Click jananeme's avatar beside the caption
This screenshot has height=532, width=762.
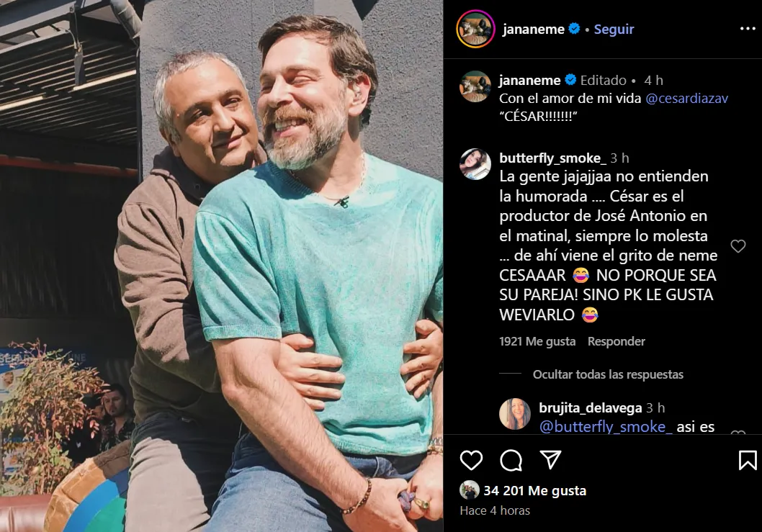(475, 86)
